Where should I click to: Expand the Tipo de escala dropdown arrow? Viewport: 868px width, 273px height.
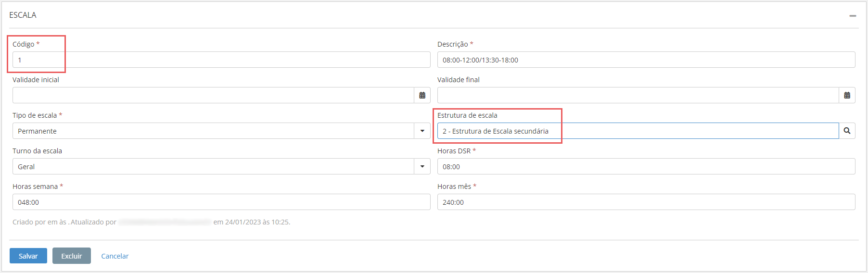pyautogui.click(x=422, y=131)
